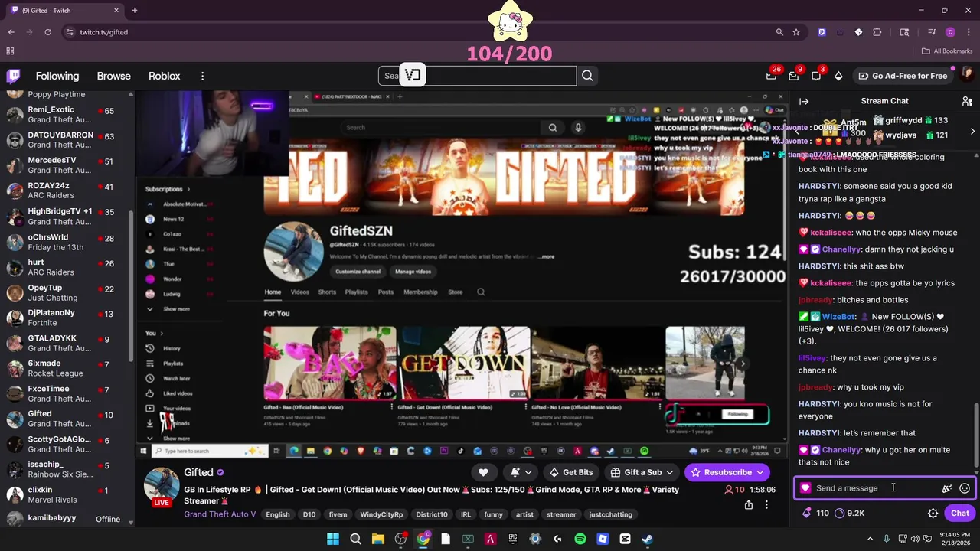Open the stream options three-dot menu
This screenshot has height=551, width=980.
point(766,505)
